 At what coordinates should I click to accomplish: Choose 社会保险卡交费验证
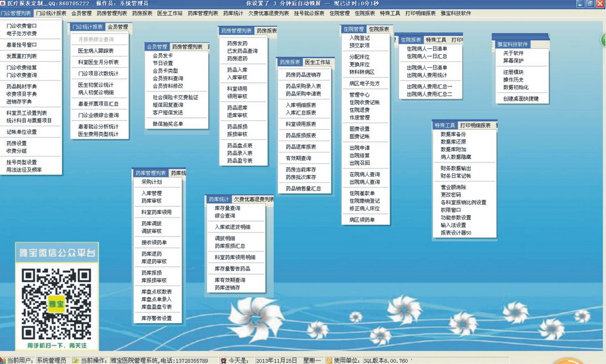175,97
